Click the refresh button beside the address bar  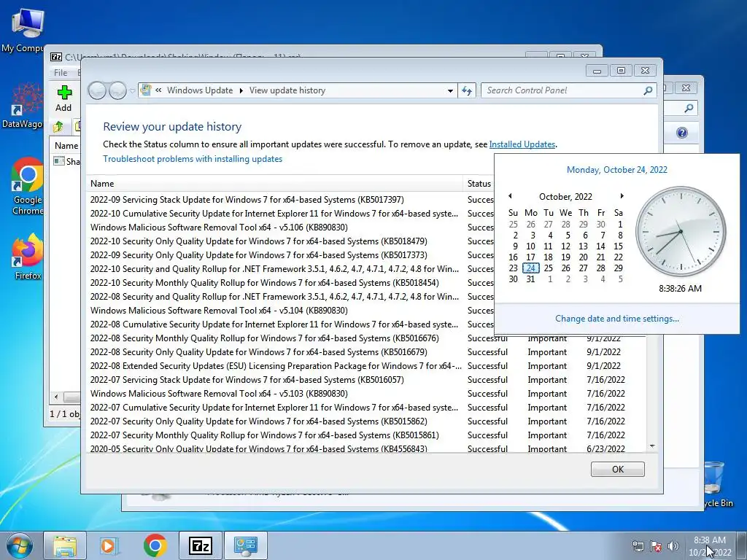coord(466,90)
